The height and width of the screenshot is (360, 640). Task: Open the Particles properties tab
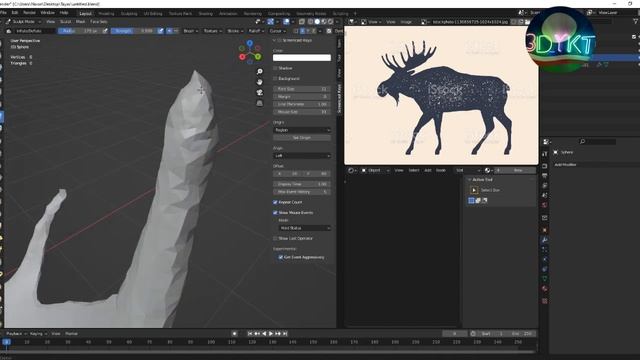[x=544, y=249]
